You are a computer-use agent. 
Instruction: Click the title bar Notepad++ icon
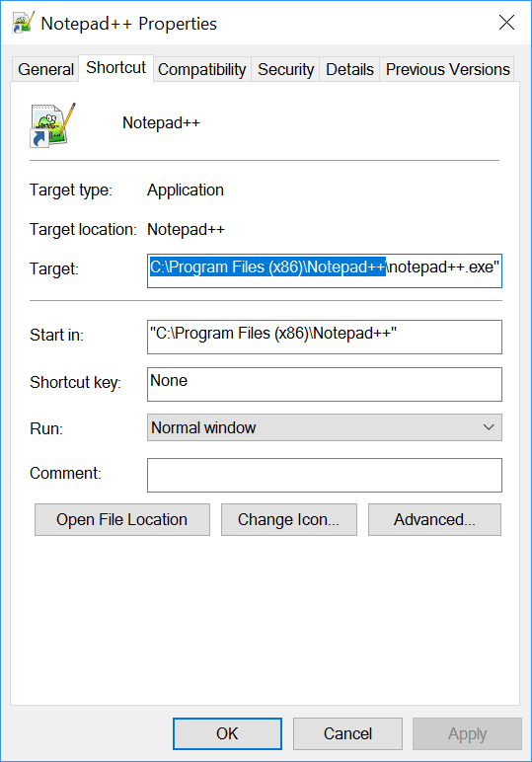24,23
